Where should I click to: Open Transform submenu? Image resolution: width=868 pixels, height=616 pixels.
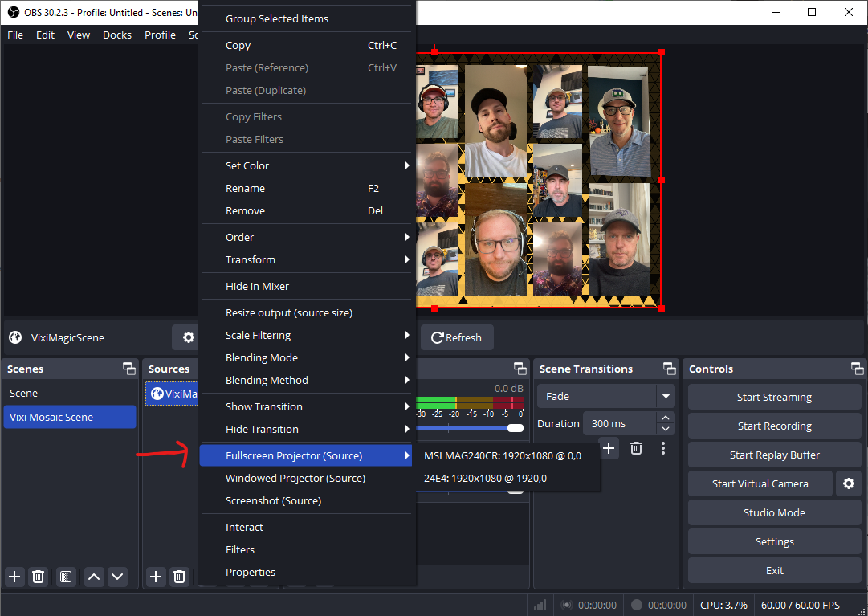tap(307, 259)
